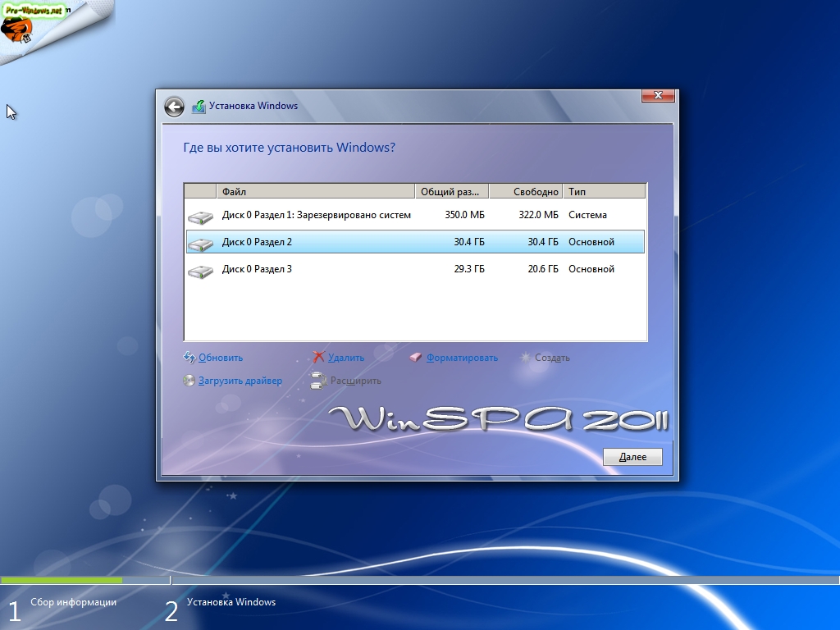
Task: Click the 322.0 МБ free space value
Action: (x=538, y=215)
